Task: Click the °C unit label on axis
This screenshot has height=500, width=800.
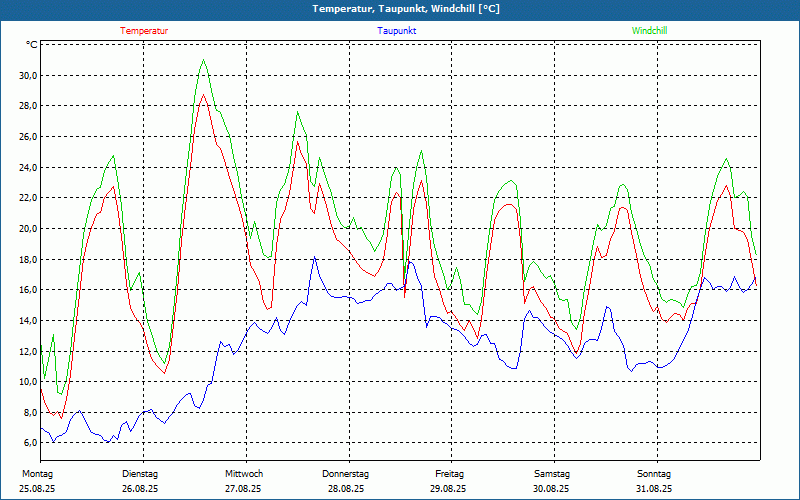Action: [x=32, y=45]
